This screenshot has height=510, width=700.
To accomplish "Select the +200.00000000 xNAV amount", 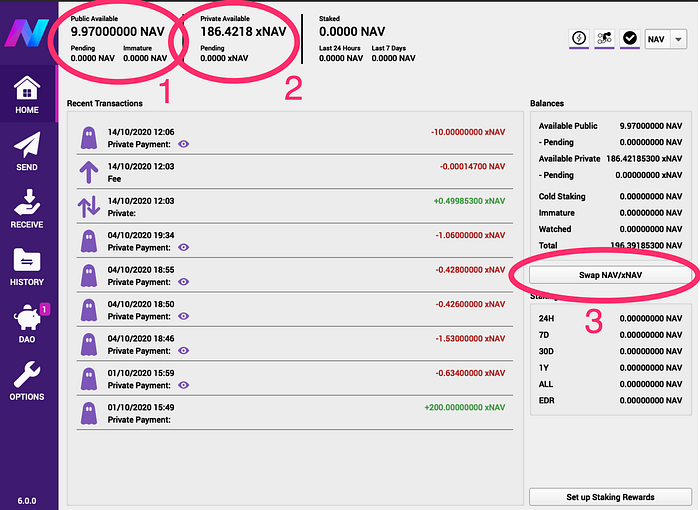I will click(x=465, y=407).
